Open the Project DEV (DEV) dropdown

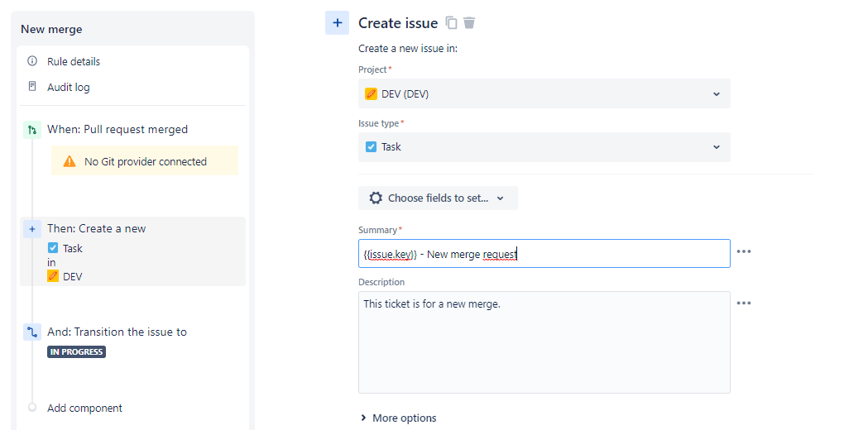point(544,93)
